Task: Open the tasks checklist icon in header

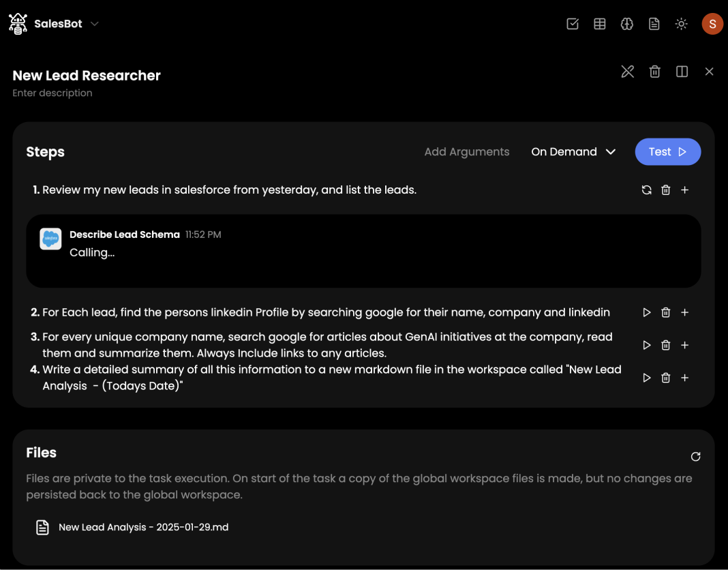Action: coord(573,24)
